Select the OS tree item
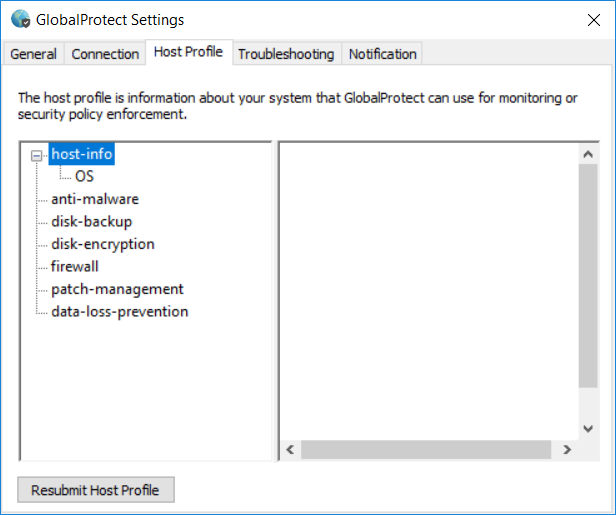The image size is (616, 515). tap(85, 176)
